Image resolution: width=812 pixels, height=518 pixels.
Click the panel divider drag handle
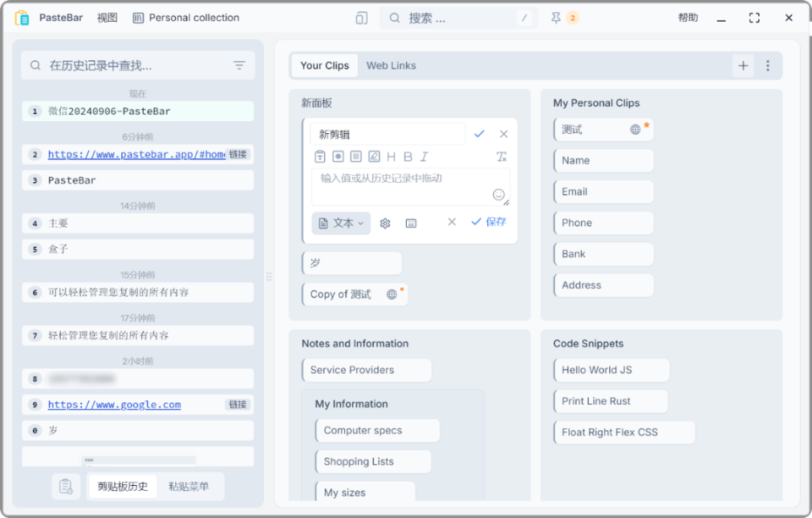tap(269, 277)
